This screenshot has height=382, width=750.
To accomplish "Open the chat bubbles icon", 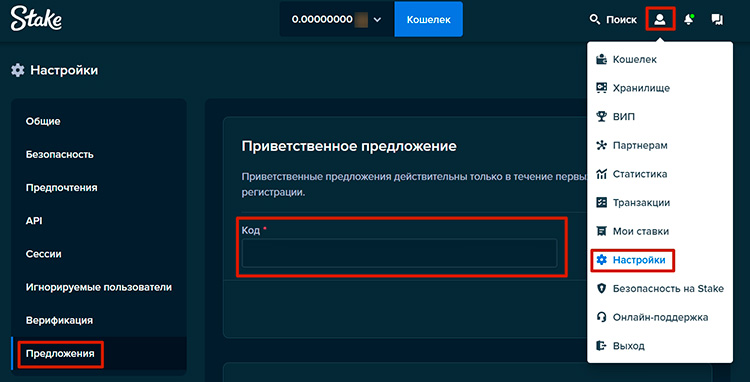I will coord(717,20).
